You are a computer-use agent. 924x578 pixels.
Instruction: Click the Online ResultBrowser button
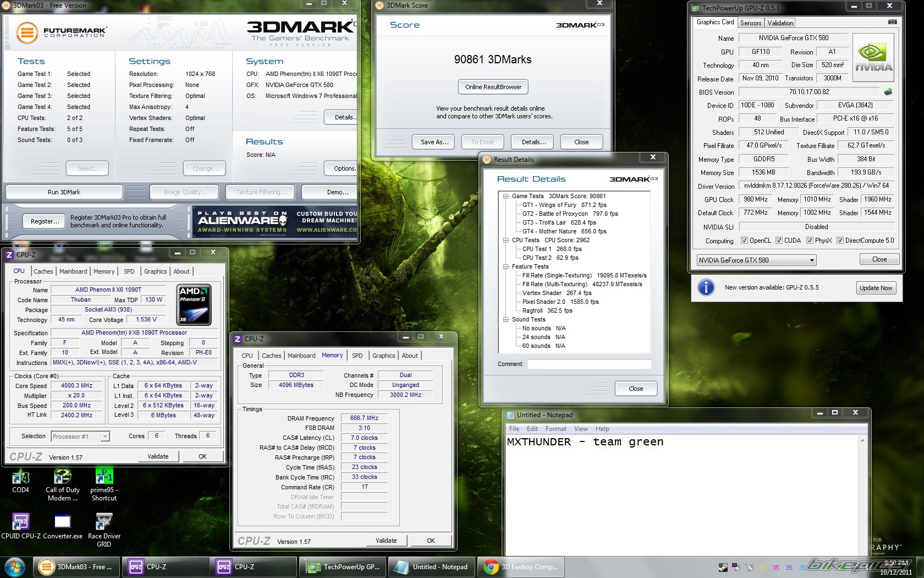coord(493,87)
